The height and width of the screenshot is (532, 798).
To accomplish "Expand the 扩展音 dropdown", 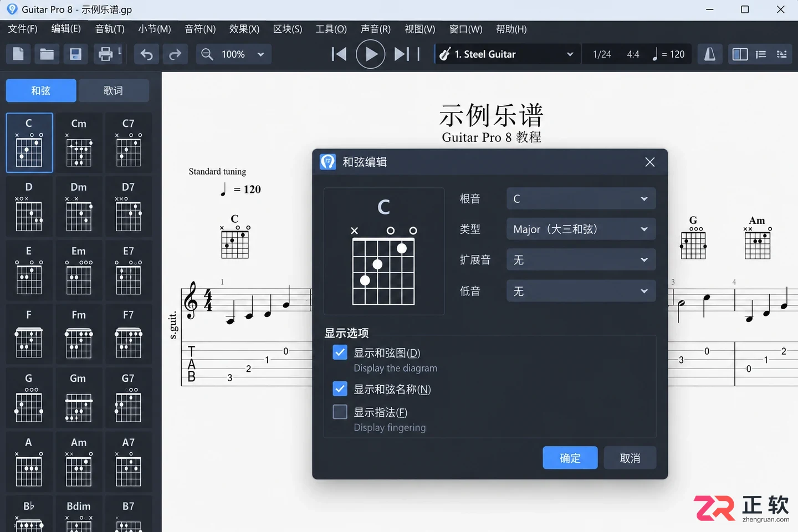I will [x=581, y=259].
